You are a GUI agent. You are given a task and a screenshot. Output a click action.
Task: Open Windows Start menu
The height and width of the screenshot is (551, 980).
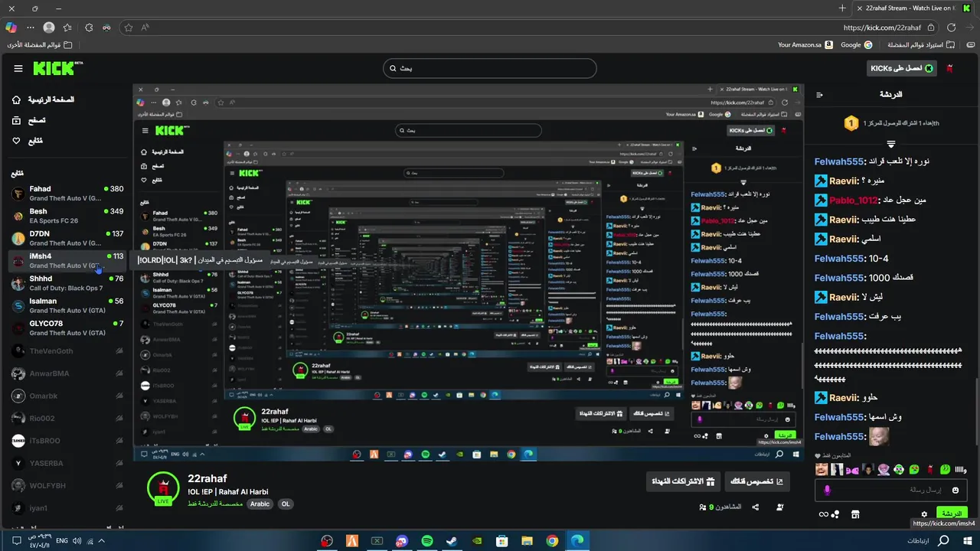969,541
